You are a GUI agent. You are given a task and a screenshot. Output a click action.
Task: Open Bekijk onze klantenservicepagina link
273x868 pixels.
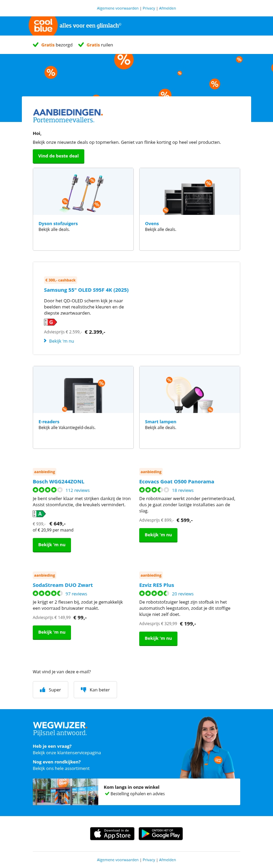[x=67, y=753]
